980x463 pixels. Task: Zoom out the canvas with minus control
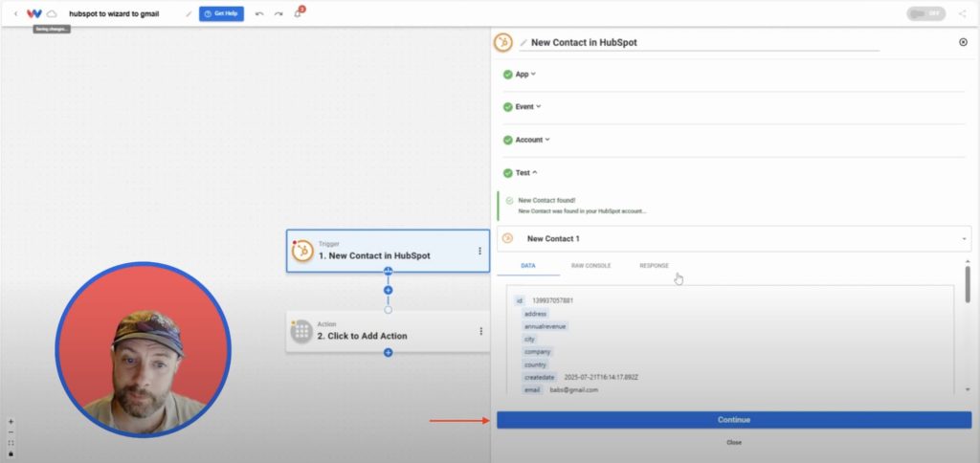point(11,432)
